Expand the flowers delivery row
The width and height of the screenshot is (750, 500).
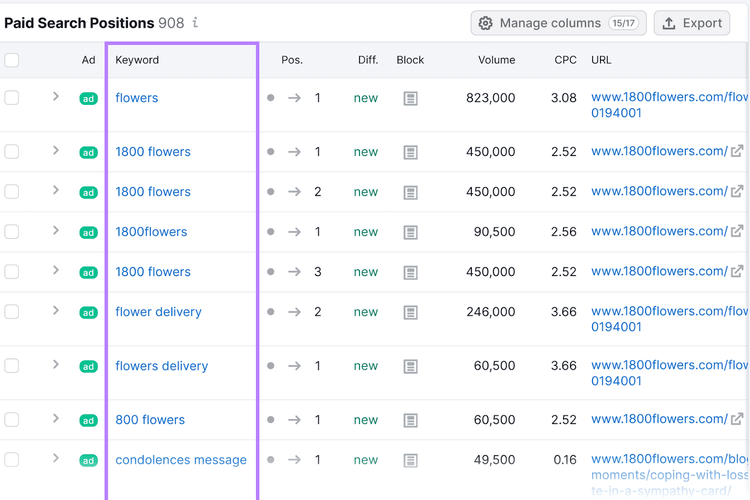tap(55, 365)
